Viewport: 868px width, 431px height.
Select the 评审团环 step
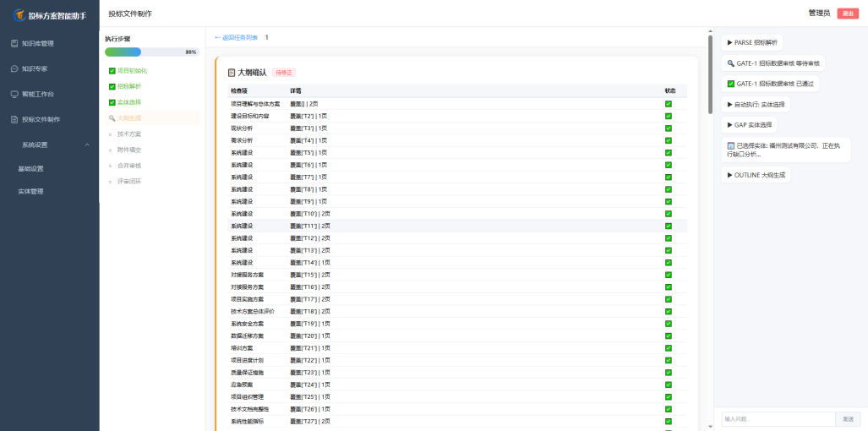[129, 181]
